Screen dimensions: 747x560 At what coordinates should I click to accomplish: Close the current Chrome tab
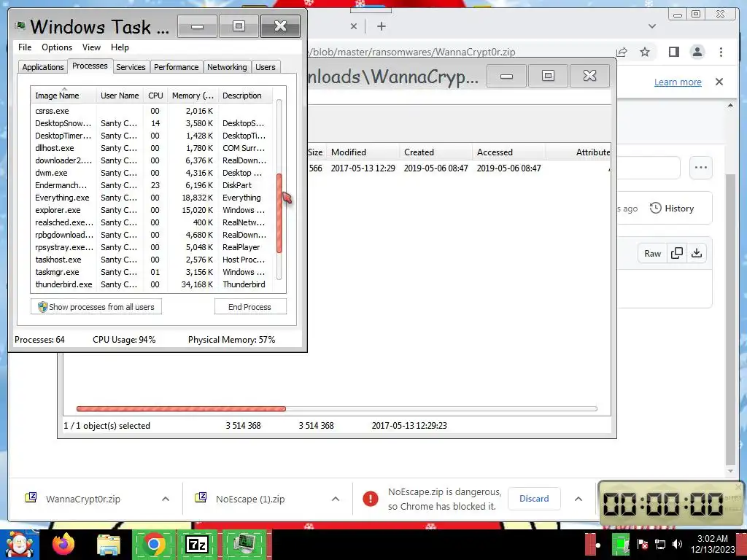pos(354,26)
